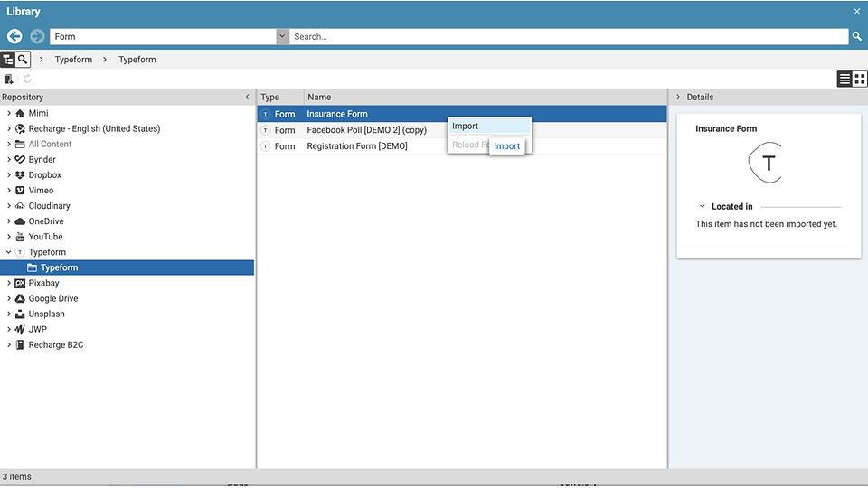
Task: Click the Insurance Form row type icon
Action: (266, 114)
